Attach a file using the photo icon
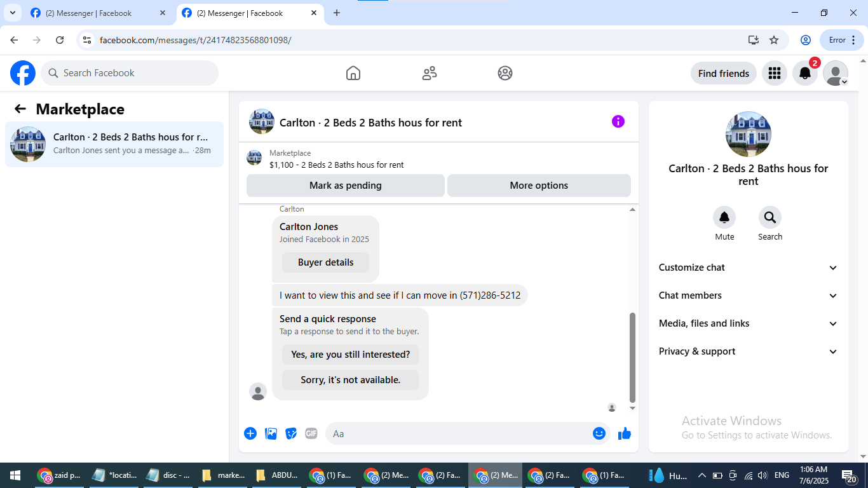 point(271,433)
